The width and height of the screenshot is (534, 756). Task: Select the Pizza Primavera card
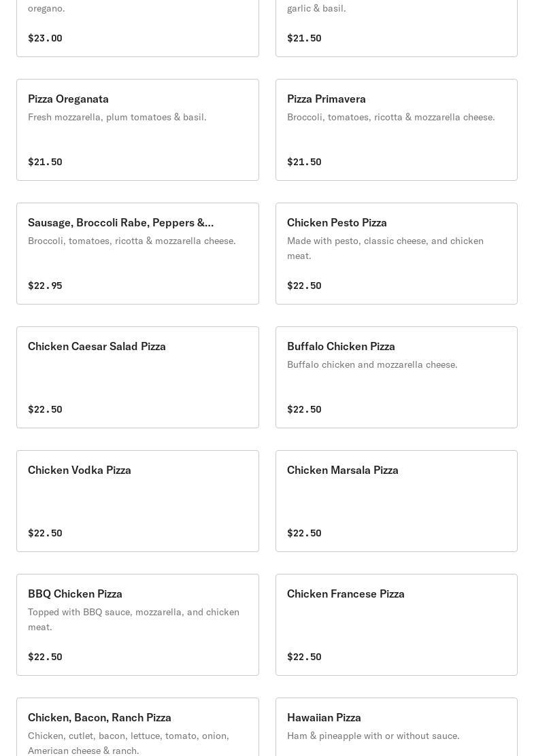[396, 130]
